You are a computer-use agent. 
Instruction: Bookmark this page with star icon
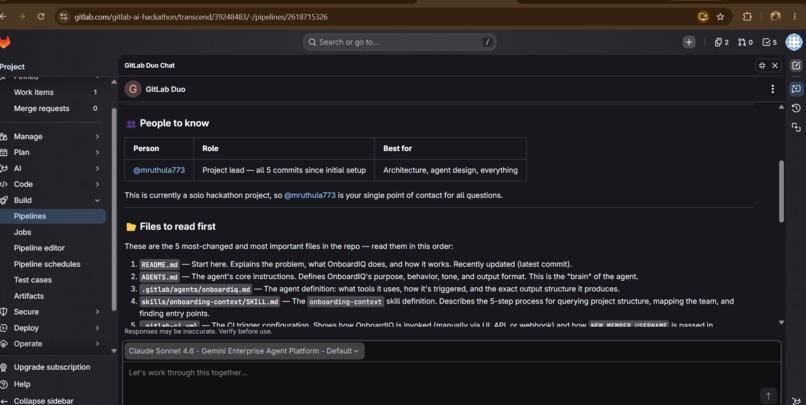click(x=720, y=17)
